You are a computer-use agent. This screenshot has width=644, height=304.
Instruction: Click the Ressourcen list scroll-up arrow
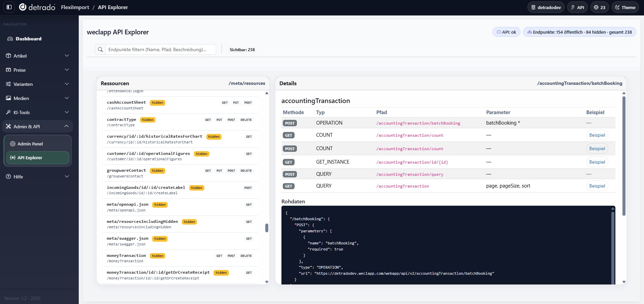point(267,93)
